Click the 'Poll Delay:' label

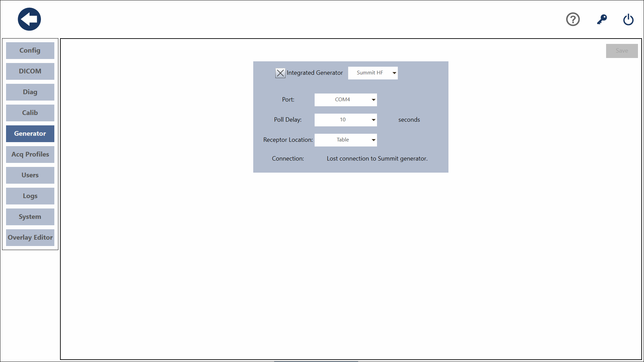[x=288, y=120]
